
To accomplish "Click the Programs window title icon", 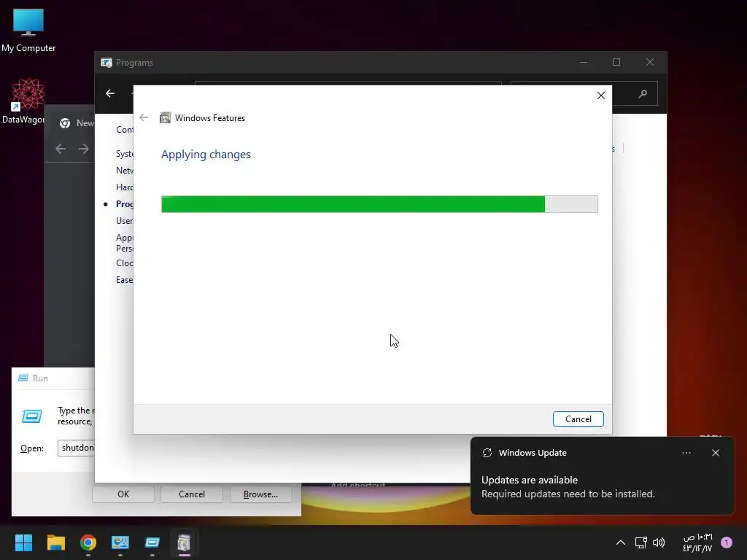I will coord(107,63).
